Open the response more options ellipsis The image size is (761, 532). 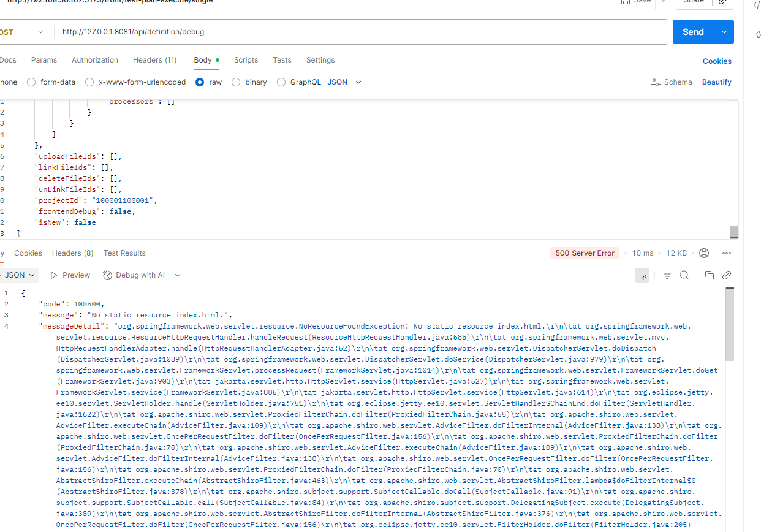[x=727, y=253]
